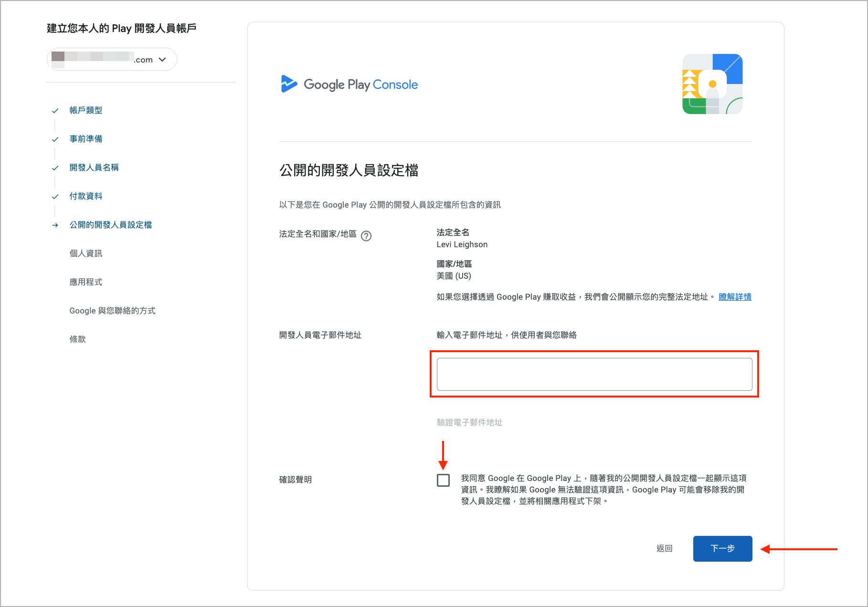Go to the 帳戶類型 step
The width and height of the screenshot is (868, 607).
(x=86, y=110)
